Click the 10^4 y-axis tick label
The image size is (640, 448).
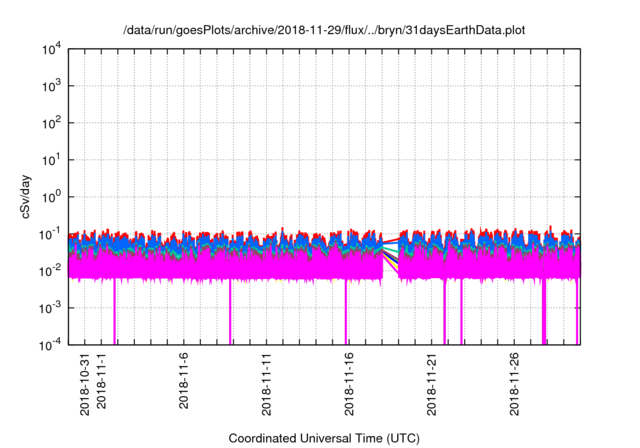[x=51, y=49]
